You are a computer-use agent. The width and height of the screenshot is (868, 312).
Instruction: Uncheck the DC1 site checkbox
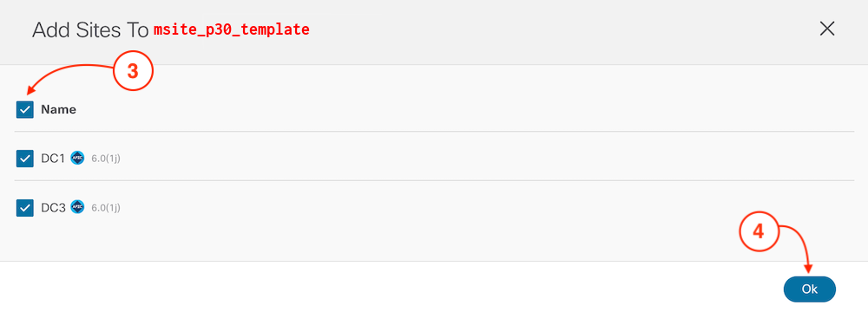pos(25,159)
